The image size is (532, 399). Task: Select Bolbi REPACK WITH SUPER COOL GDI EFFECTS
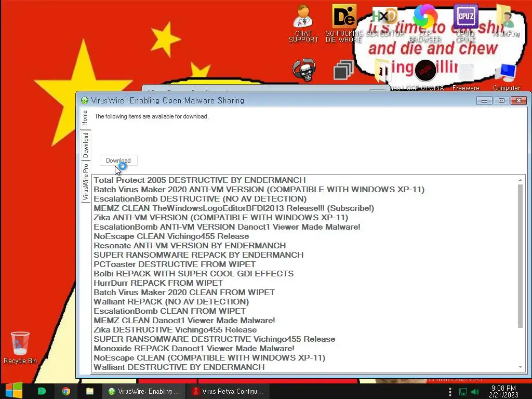(193, 273)
